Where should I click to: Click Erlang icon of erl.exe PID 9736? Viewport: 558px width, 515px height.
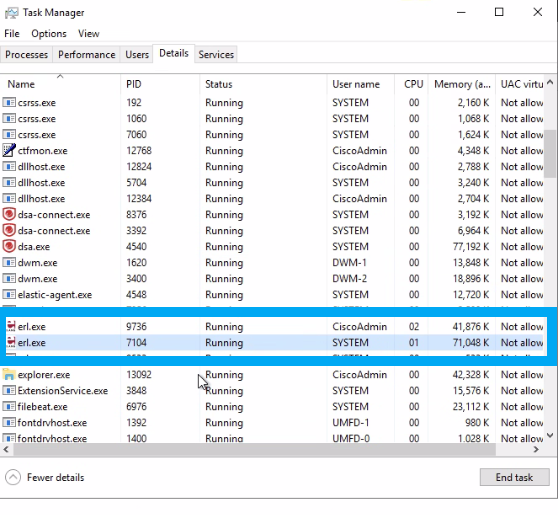(11, 326)
